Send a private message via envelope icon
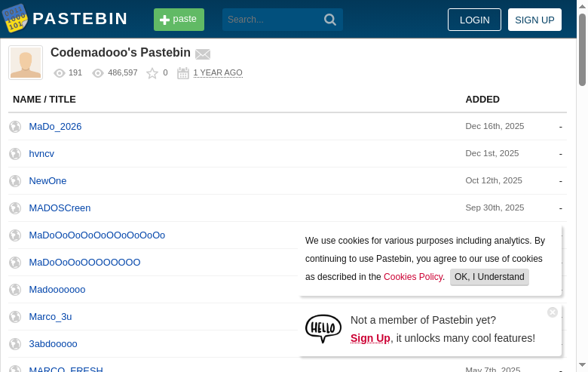Screen dimensions: 588x372 point(203,54)
